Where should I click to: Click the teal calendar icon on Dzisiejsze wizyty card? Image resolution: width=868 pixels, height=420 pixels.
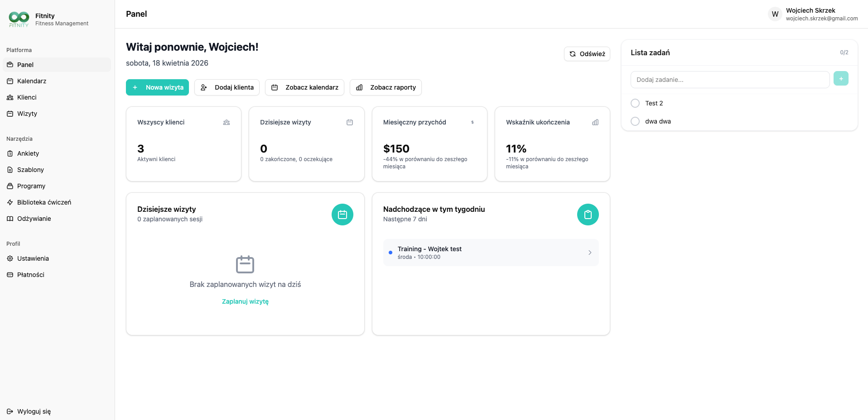pyautogui.click(x=342, y=215)
